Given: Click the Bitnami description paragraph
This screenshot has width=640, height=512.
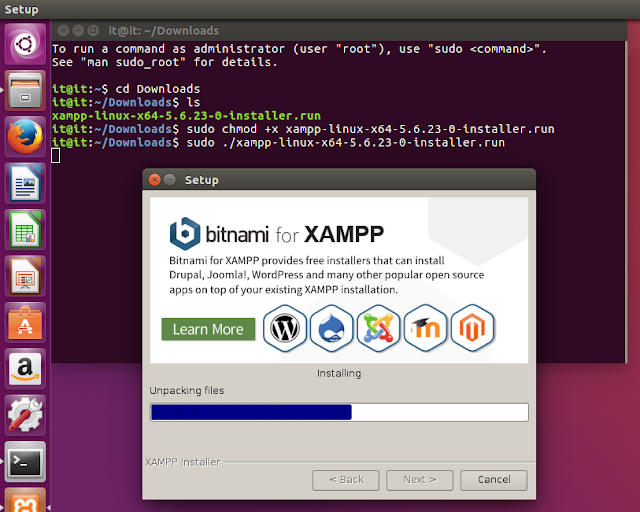Looking at the screenshot, I should click(x=327, y=275).
